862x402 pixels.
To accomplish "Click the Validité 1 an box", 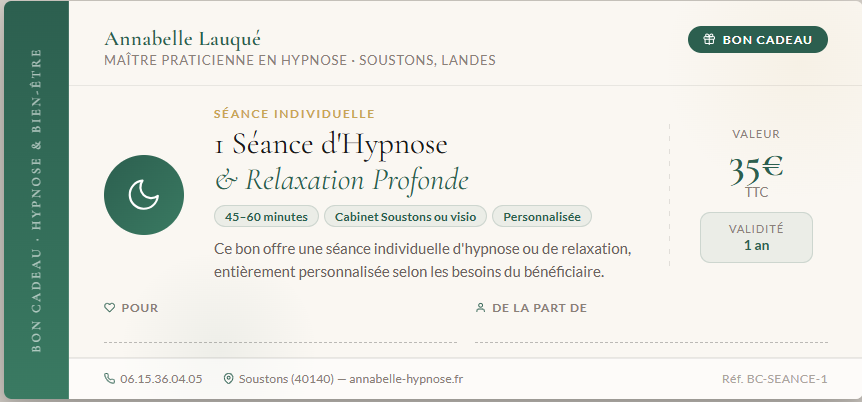I will click(x=756, y=237).
